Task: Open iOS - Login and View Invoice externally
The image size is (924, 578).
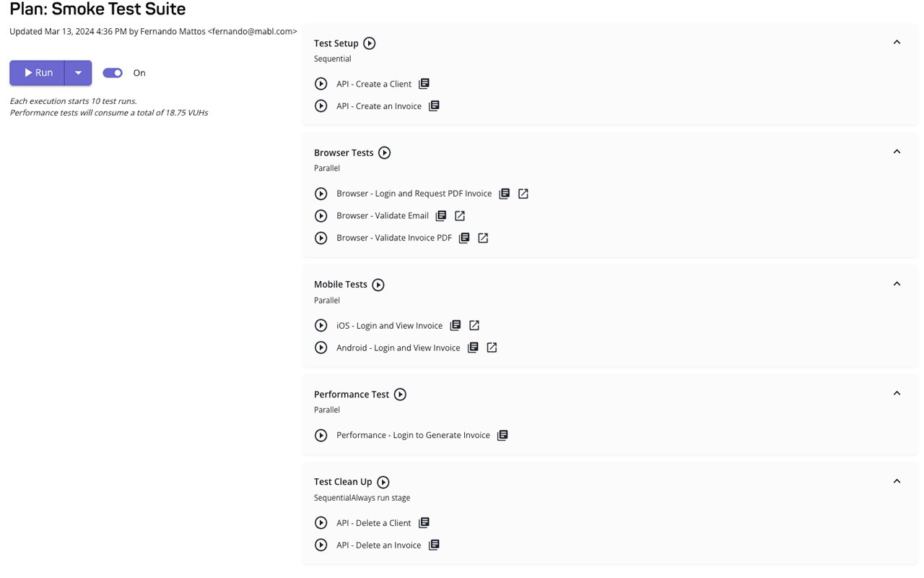Action: (x=474, y=325)
